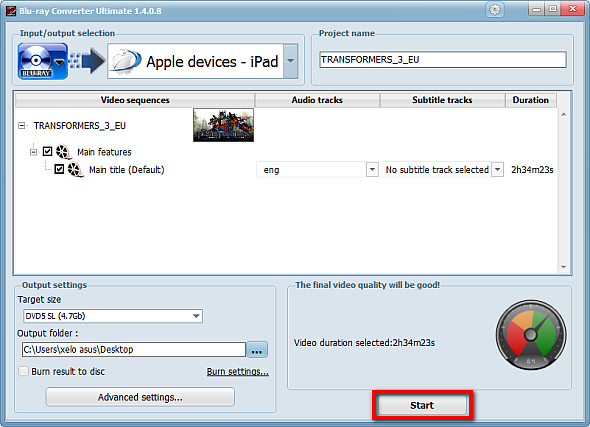
Task: Open the Burn settings link
Action: coord(237,372)
